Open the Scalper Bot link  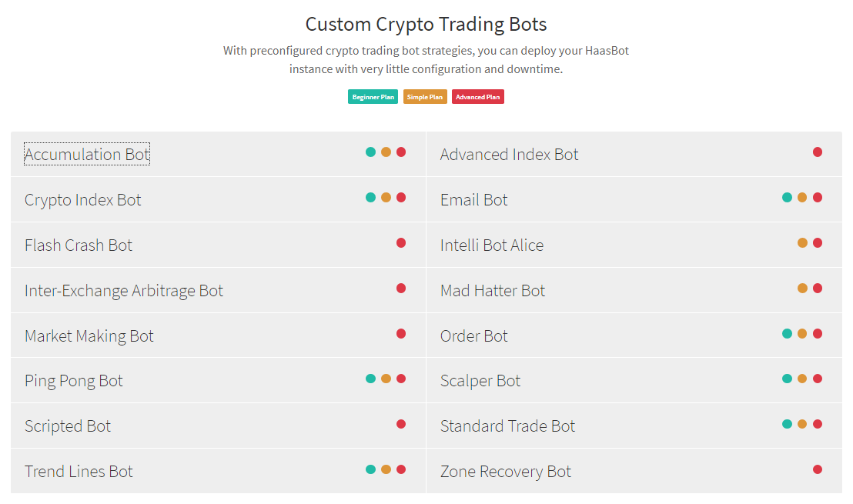480,381
